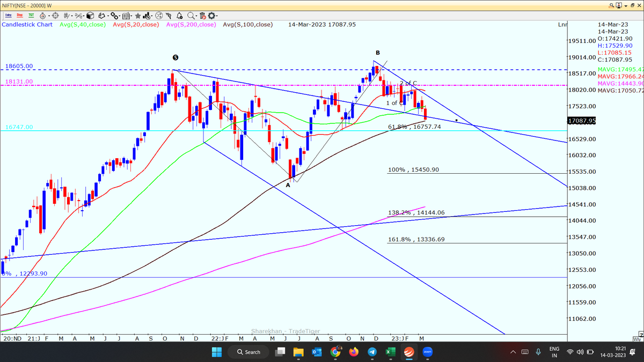Open dropdown arrow next to chart style icon

tap(72, 16)
